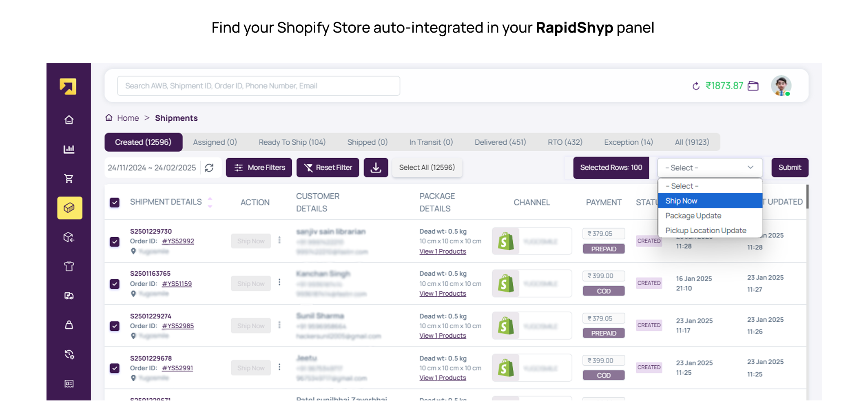The height and width of the screenshot is (420, 868).
Task: Open the ID card sidebar icon
Action: pos(69,384)
